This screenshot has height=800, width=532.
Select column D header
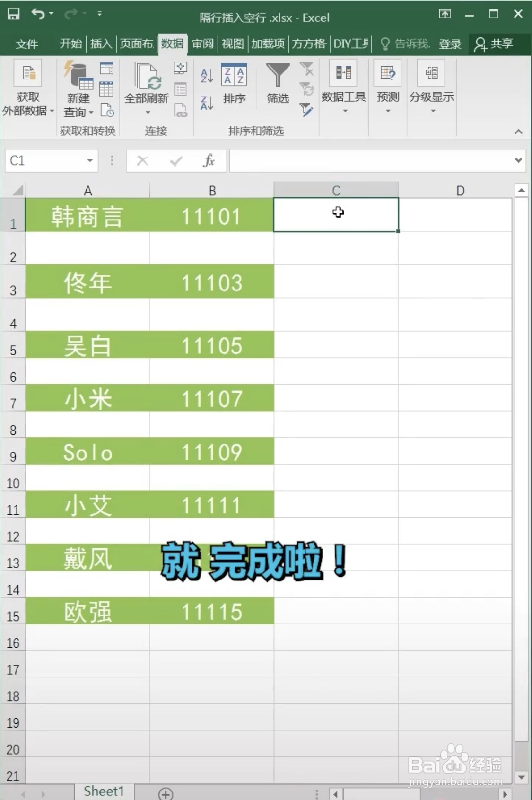[x=460, y=191]
